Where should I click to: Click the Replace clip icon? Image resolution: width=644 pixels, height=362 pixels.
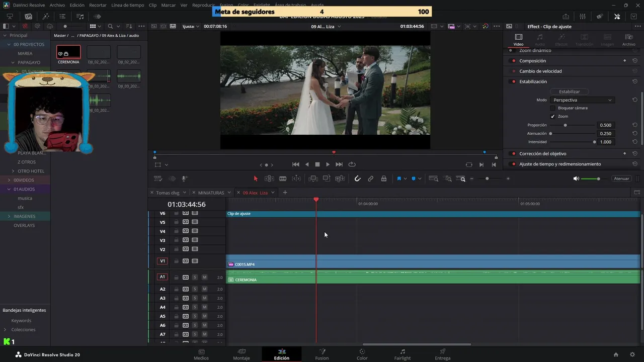click(340, 178)
